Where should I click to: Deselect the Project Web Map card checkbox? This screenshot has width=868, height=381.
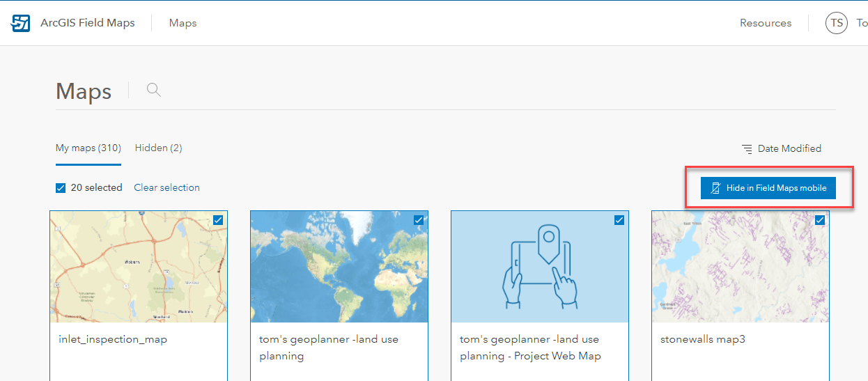[619, 220]
